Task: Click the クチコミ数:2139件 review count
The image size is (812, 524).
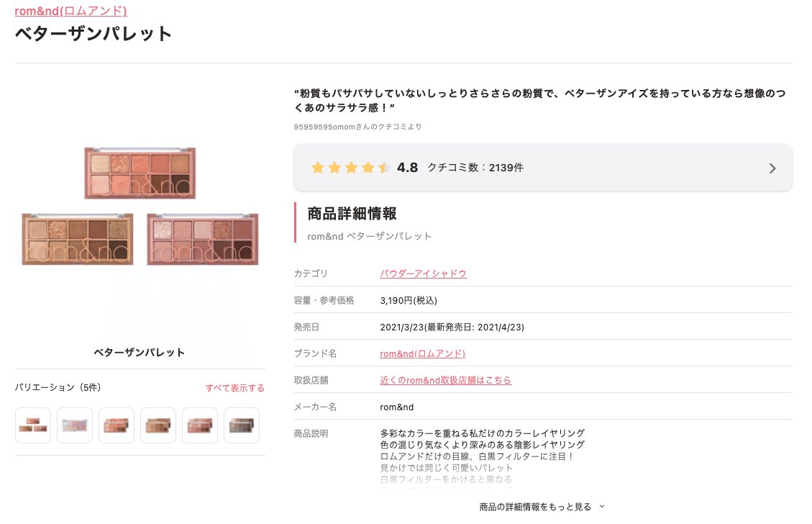Action: click(x=475, y=168)
